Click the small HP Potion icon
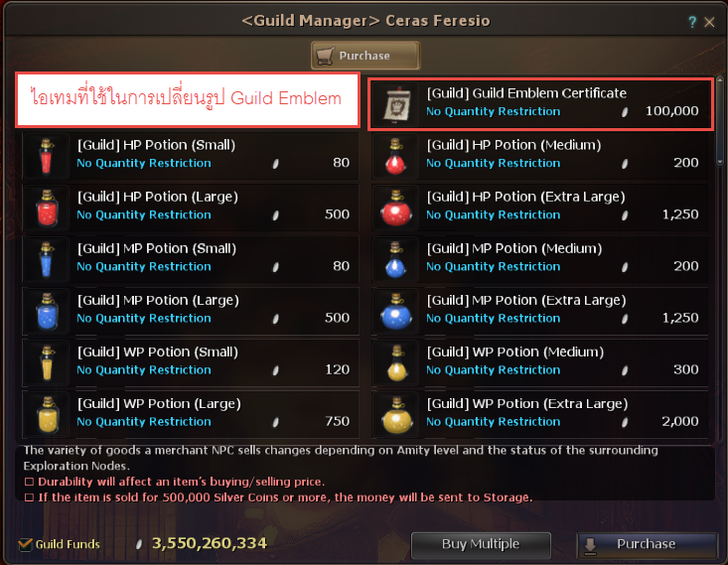The image size is (728, 565). [x=46, y=157]
